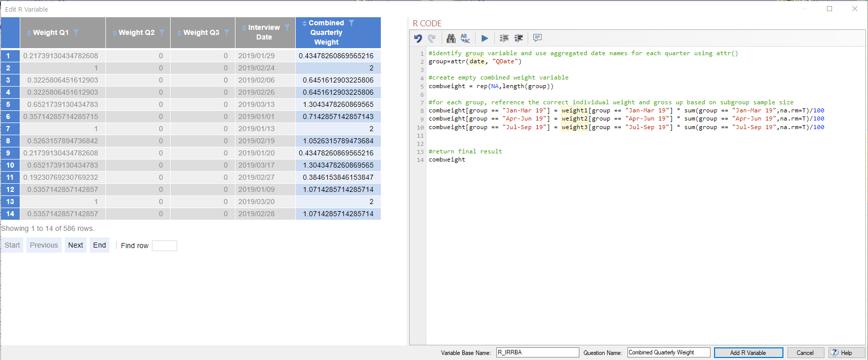The height and width of the screenshot is (360, 868).
Task: Sort by Weight Q3 column arrows
Action: click(179, 33)
